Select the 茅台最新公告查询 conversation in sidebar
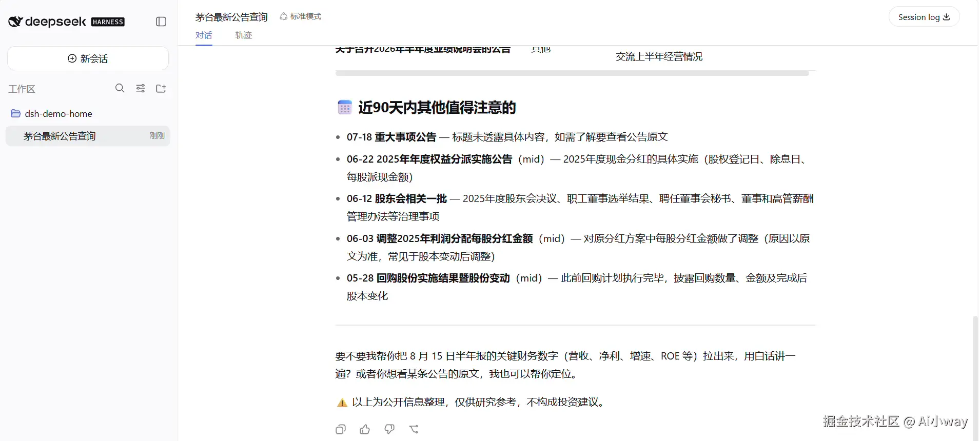Screen dimensions: 980x441 coord(88,136)
